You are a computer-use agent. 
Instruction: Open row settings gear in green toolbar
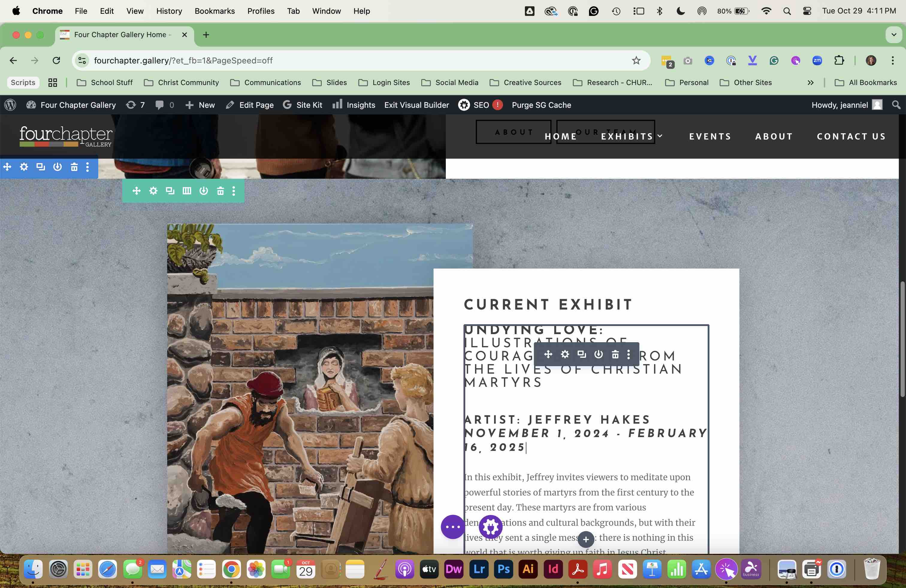(153, 190)
